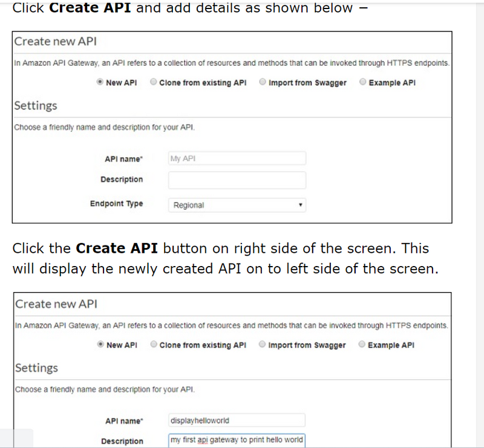Click the Endpoint Type label

(x=116, y=204)
